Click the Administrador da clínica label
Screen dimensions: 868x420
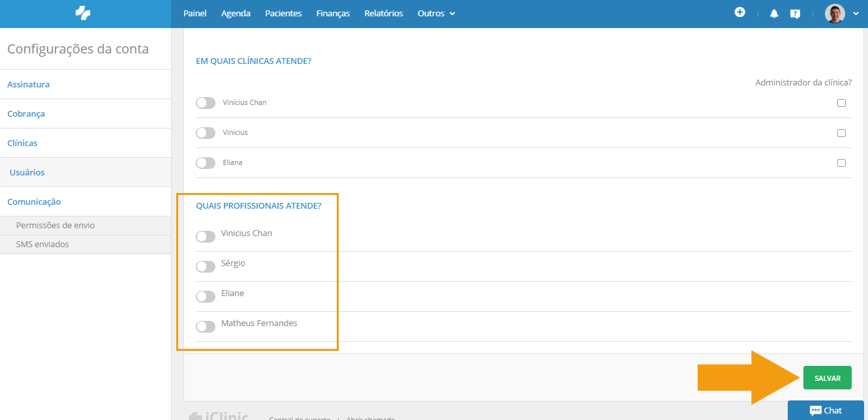point(803,83)
